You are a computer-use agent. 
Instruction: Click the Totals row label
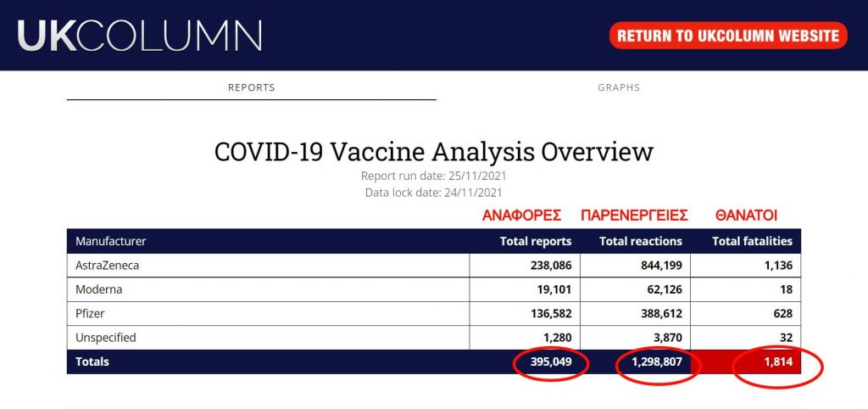pyautogui.click(x=92, y=361)
